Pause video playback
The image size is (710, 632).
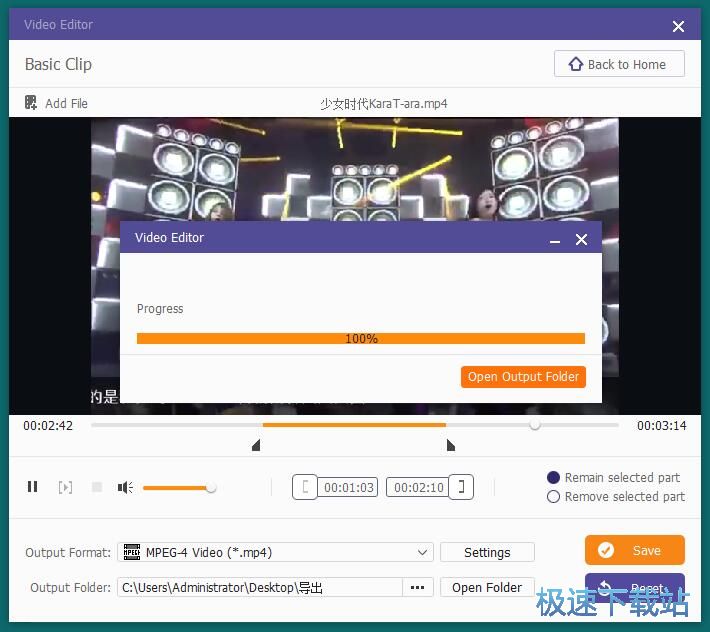[x=33, y=487]
